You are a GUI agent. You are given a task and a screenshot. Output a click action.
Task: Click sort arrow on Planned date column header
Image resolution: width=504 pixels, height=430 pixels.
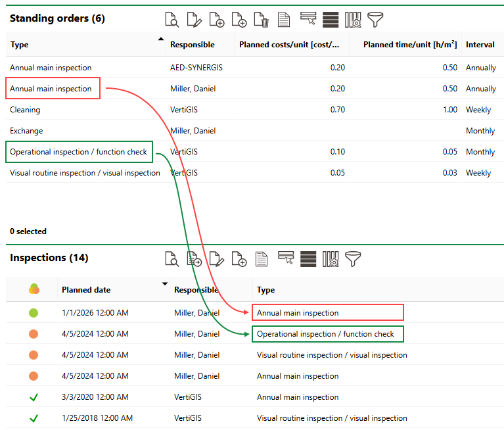click(x=164, y=284)
